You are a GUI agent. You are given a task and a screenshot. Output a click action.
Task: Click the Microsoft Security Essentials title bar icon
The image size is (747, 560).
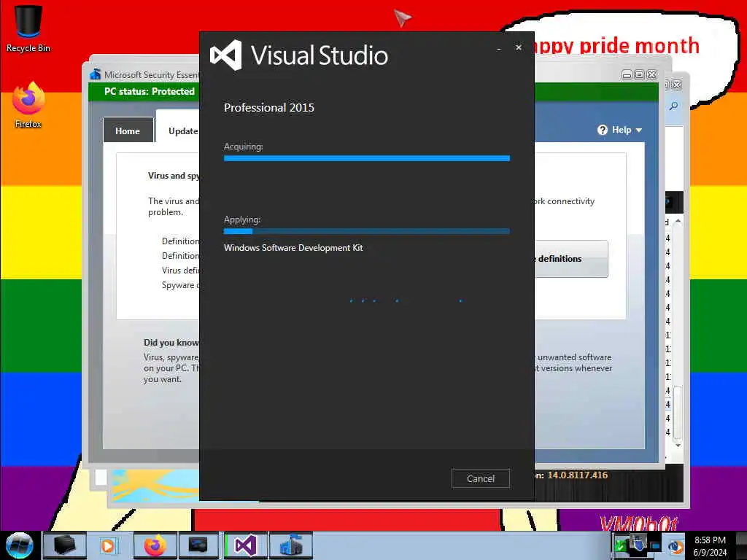pos(96,74)
